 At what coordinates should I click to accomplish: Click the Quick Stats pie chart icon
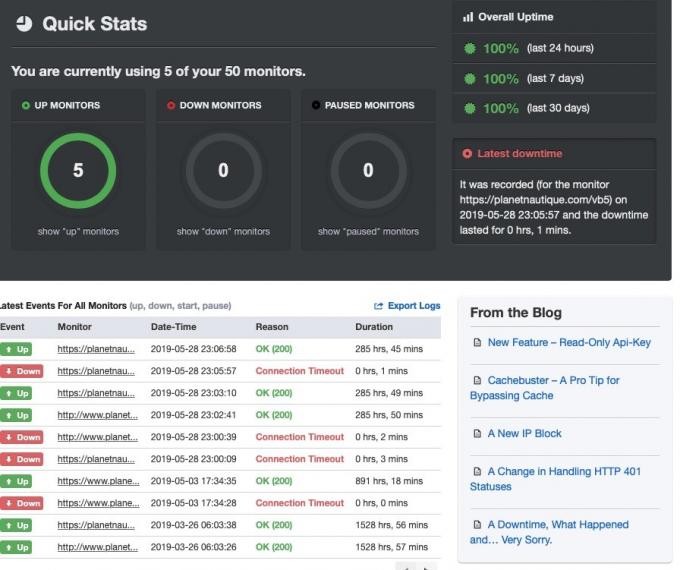point(22,24)
